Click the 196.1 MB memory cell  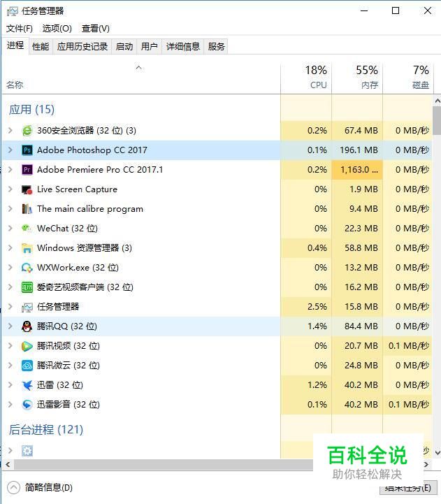tap(357, 150)
